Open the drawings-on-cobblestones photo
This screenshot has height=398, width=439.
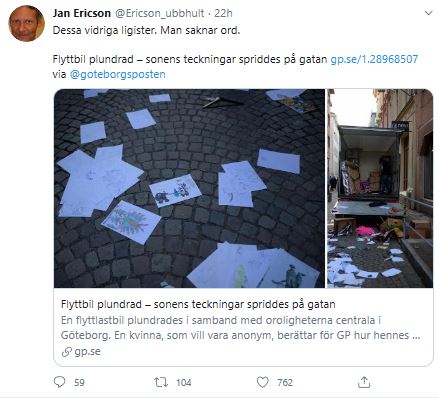click(189, 188)
